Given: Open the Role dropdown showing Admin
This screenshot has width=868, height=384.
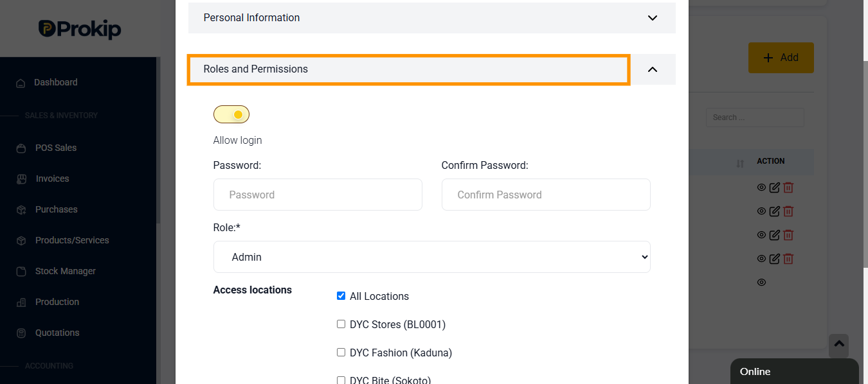Looking at the screenshot, I should click(x=431, y=257).
